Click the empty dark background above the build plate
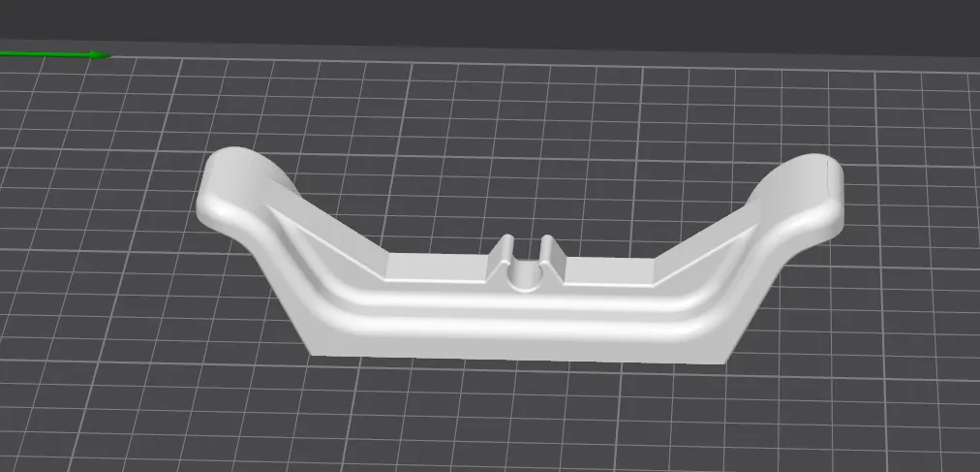Screen dimensions: 980x472 (x=484, y=24)
